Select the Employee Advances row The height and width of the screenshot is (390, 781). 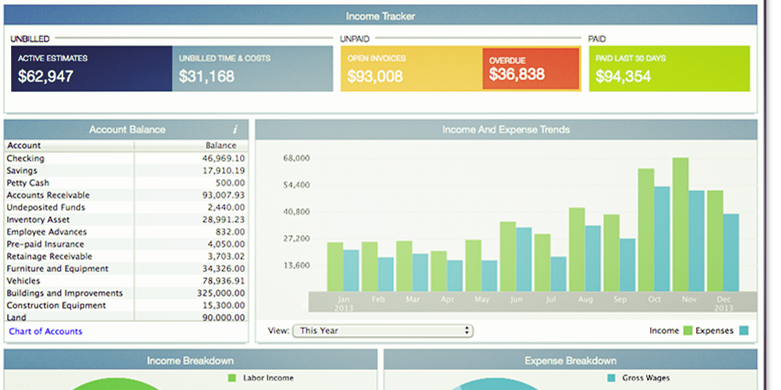click(x=126, y=232)
